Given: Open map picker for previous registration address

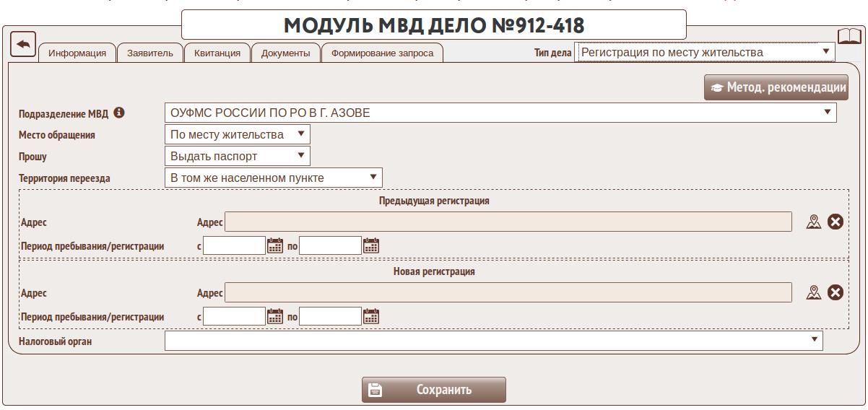Looking at the screenshot, I should pos(814,222).
